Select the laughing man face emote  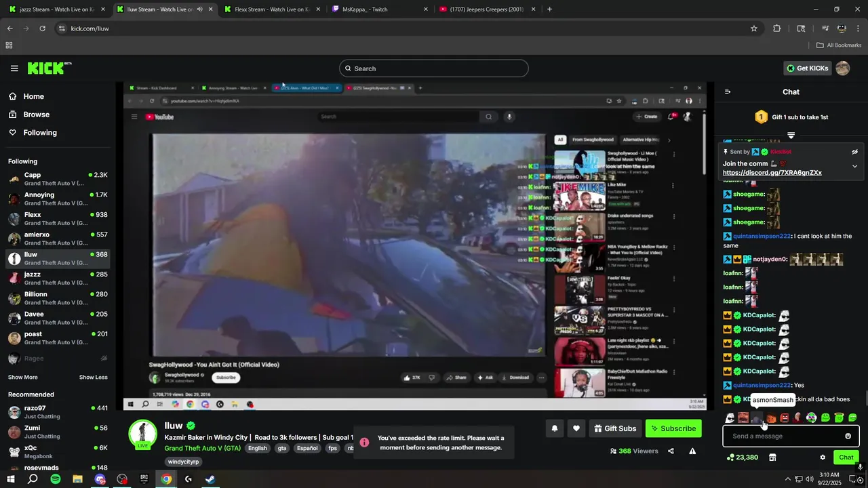pyautogui.click(x=743, y=418)
